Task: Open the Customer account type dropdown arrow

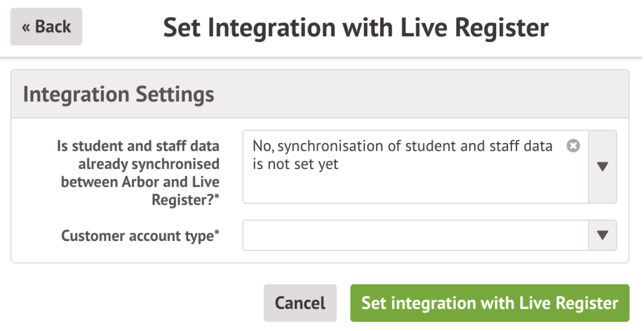Action: click(x=602, y=235)
